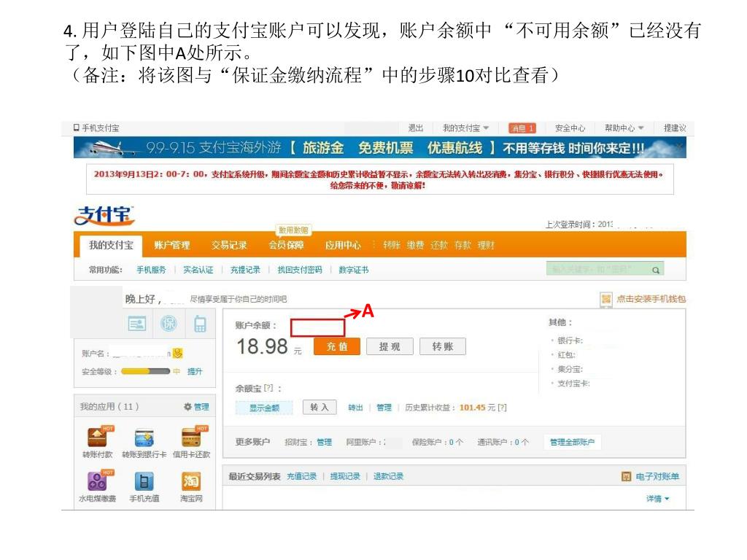Select 我的支付宝 tab
The image size is (747, 560).
point(111,245)
